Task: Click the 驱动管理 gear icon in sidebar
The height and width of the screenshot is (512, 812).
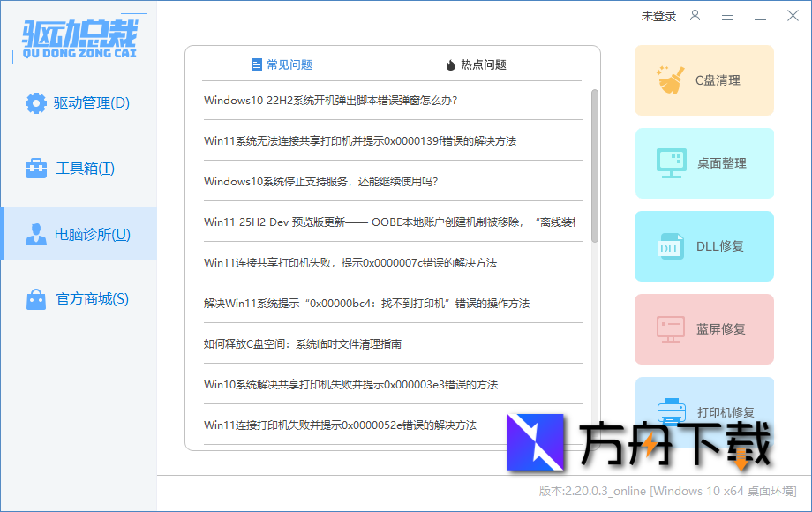Action: coord(35,102)
